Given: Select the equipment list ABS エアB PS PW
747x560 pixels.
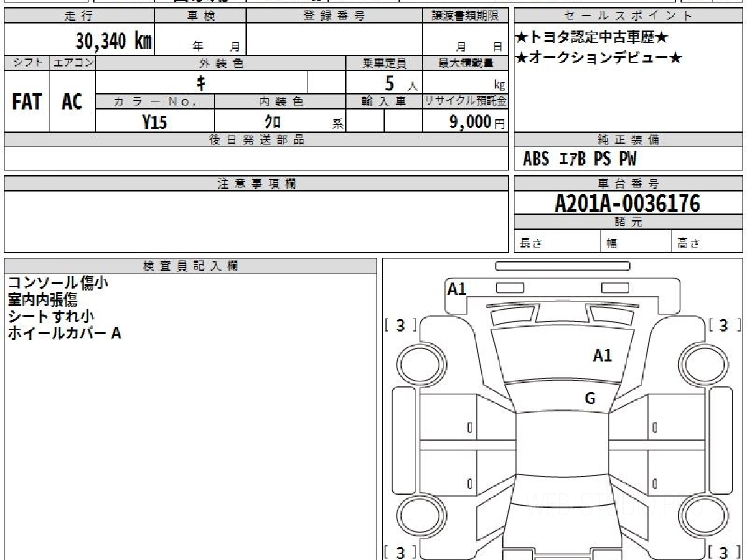Looking at the screenshot, I should coord(580,159).
